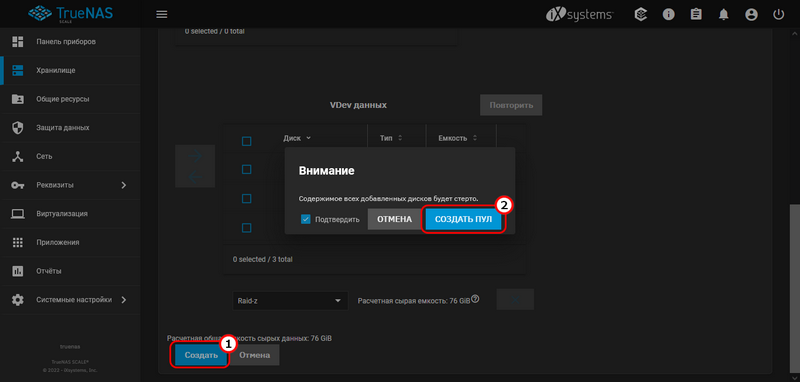Viewport: 800px width, 382px height.
Task: Click the Повторить button
Action: 511,105
